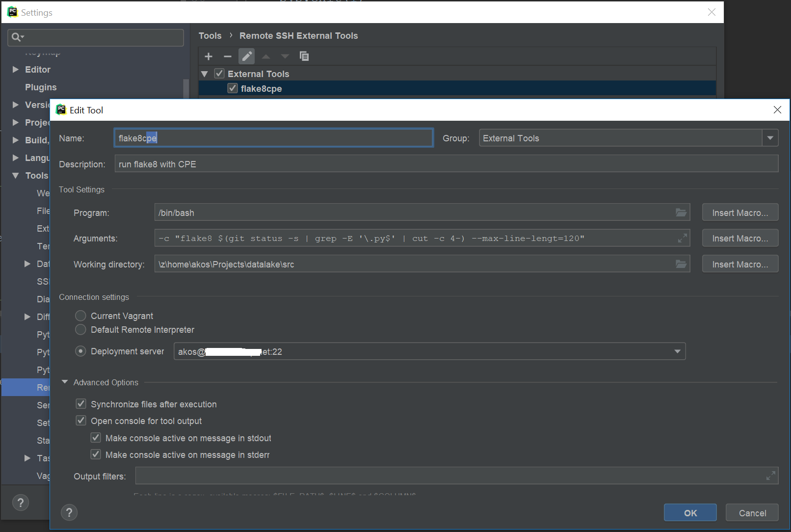Confirm tool edits with OK
This screenshot has height=532, width=791.
(690, 513)
